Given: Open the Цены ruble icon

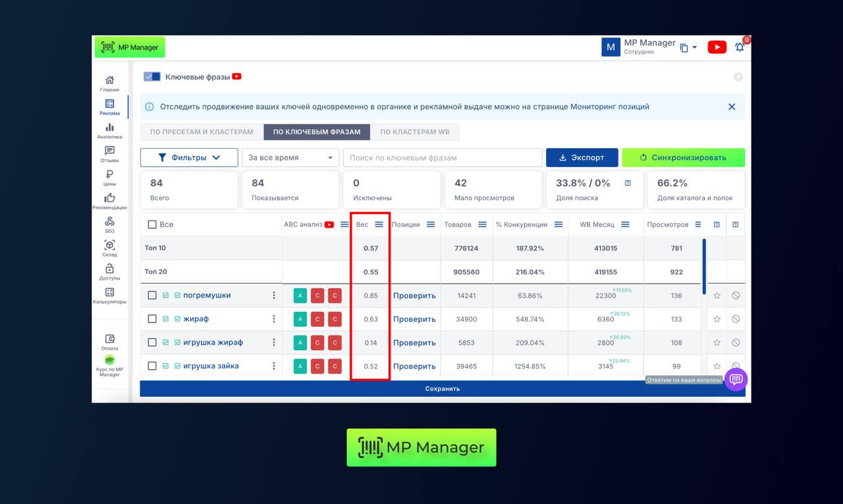Looking at the screenshot, I should pyautogui.click(x=109, y=178).
